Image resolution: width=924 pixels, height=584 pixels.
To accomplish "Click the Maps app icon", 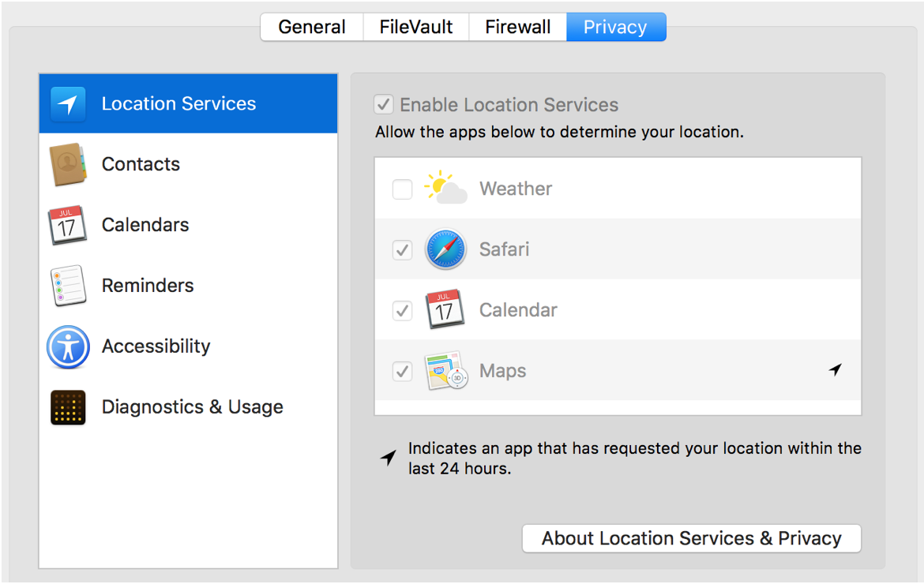I will click(445, 371).
